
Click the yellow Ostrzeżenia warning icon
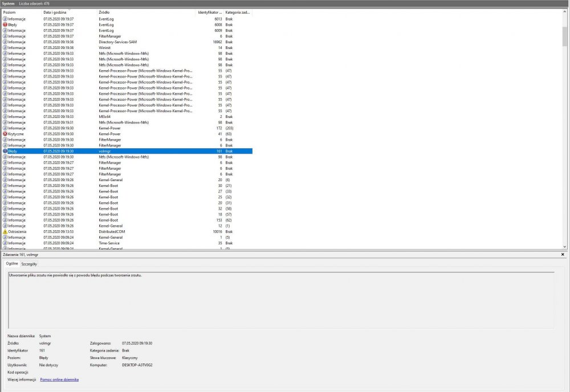coord(5,232)
